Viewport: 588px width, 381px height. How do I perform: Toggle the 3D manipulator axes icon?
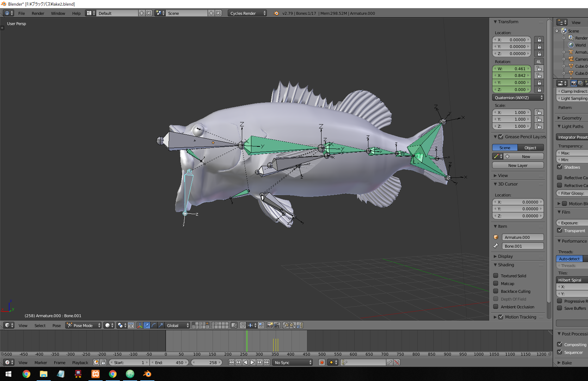(140, 325)
